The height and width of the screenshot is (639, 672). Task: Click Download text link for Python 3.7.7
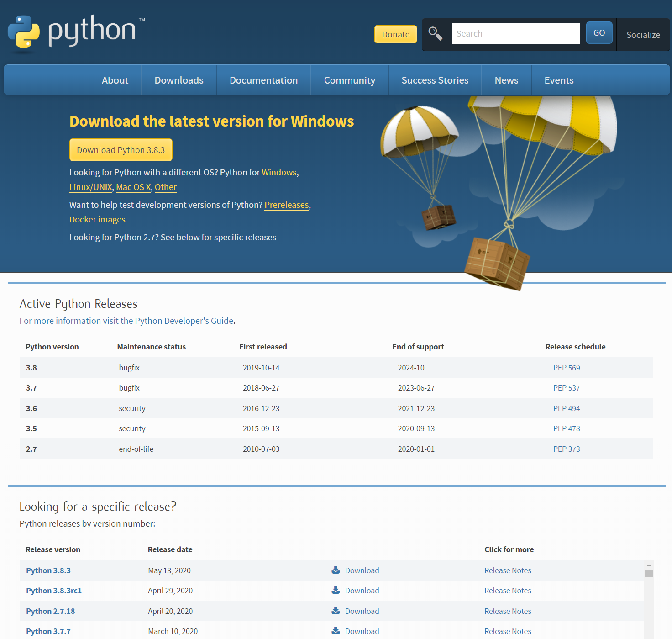coord(362,631)
